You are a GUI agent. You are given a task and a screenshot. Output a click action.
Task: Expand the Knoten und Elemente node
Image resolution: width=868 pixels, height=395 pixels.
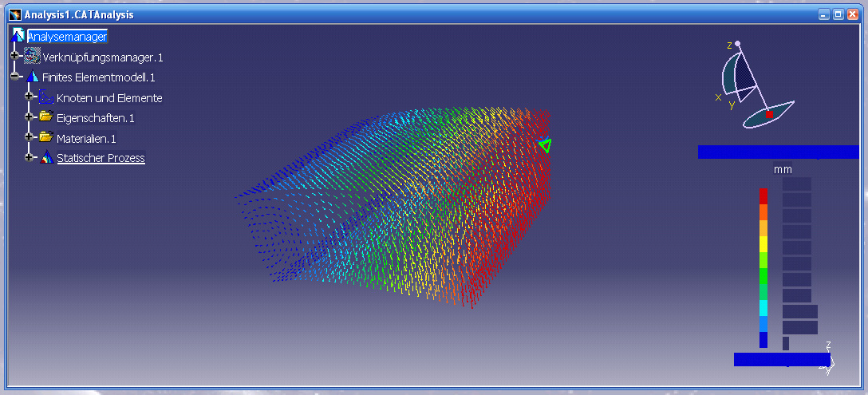point(30,97)
